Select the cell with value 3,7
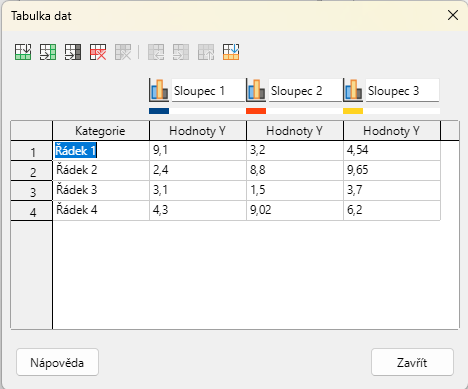This screenshot has width=468, height=389. click(x=392, y=191)
